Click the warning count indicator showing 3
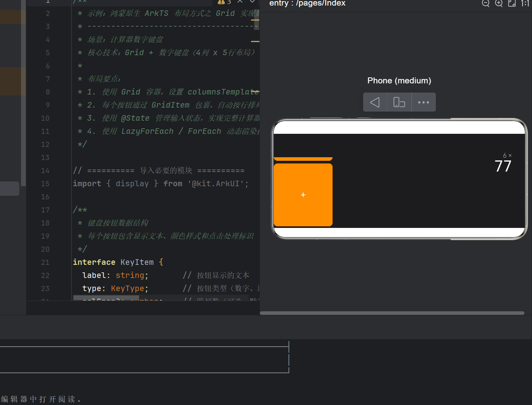This screenshot has height=405, width=532. point(224,2)
